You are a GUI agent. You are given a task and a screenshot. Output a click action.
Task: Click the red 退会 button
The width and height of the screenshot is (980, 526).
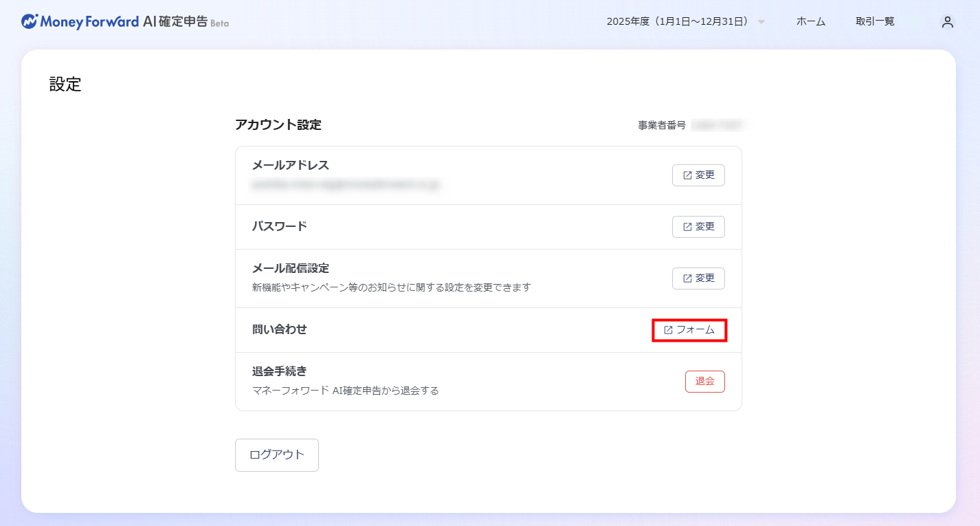[x=704, y=381]
